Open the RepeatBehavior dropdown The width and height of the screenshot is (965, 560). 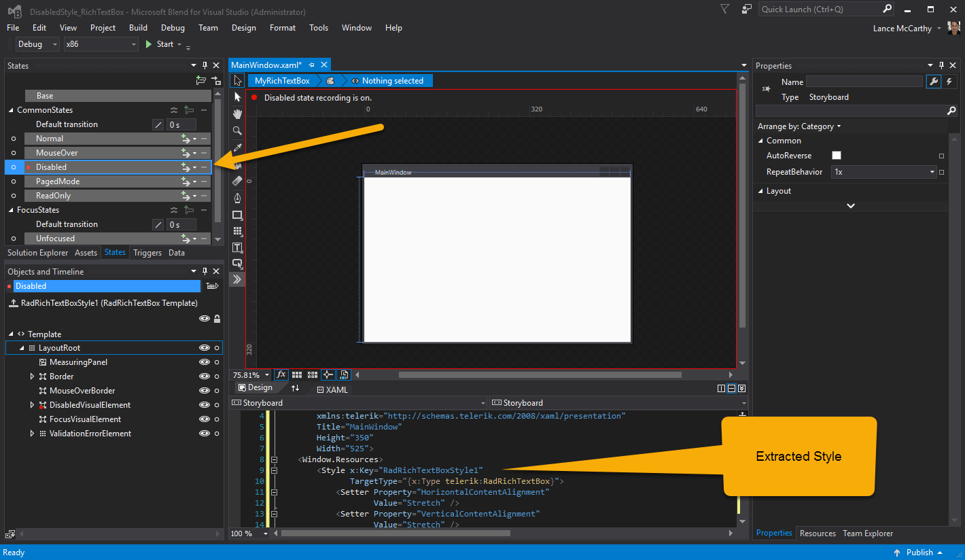click(932, 172)
